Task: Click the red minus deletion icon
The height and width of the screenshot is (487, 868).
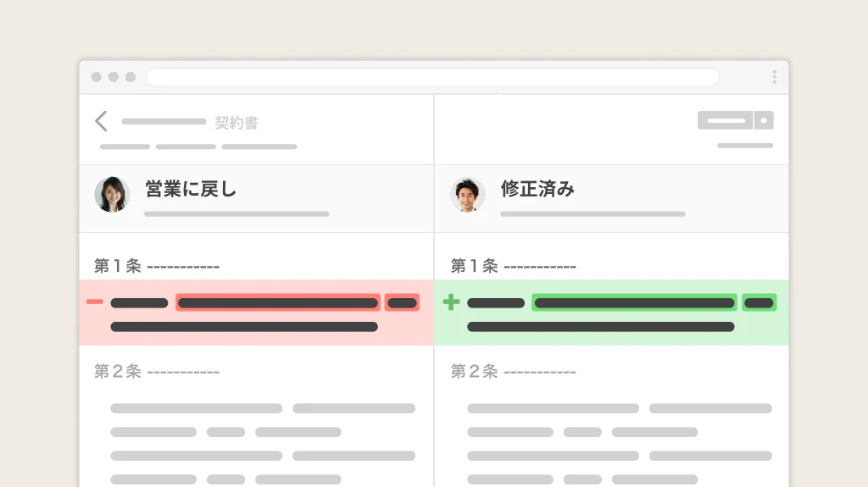Action: pyautogui.click(x=95, y=302)
